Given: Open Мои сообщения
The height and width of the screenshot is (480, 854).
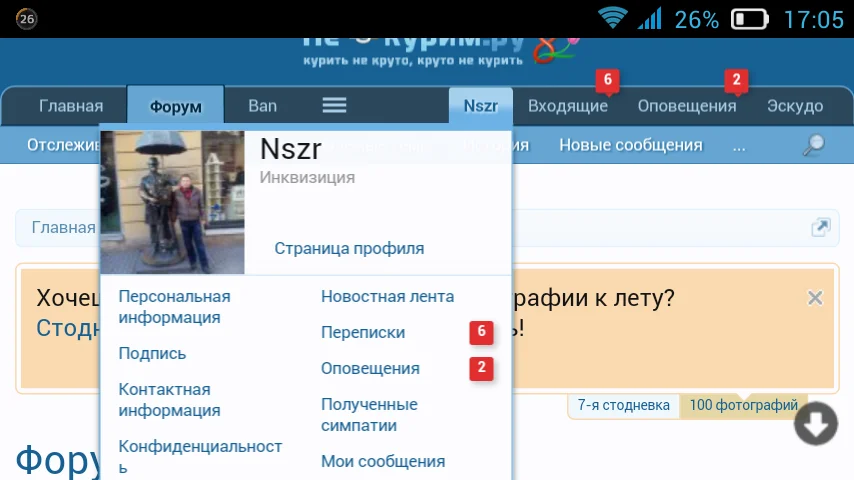Looking at the screenshot, I should (383, 461).
